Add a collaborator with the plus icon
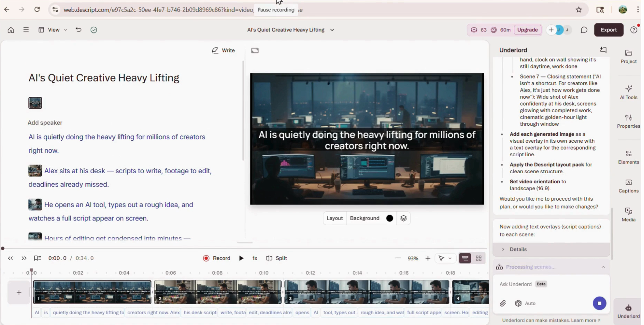644x325 pixels. 551,30
